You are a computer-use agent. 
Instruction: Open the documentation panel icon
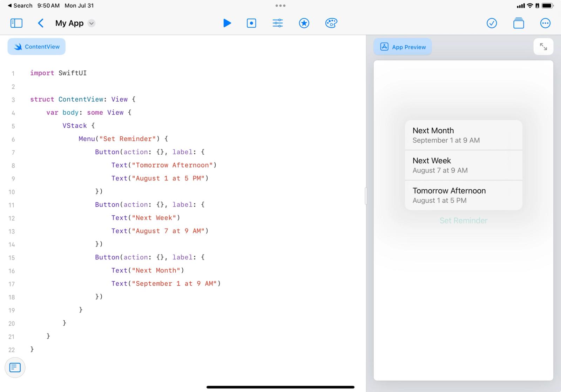point(15,367)
